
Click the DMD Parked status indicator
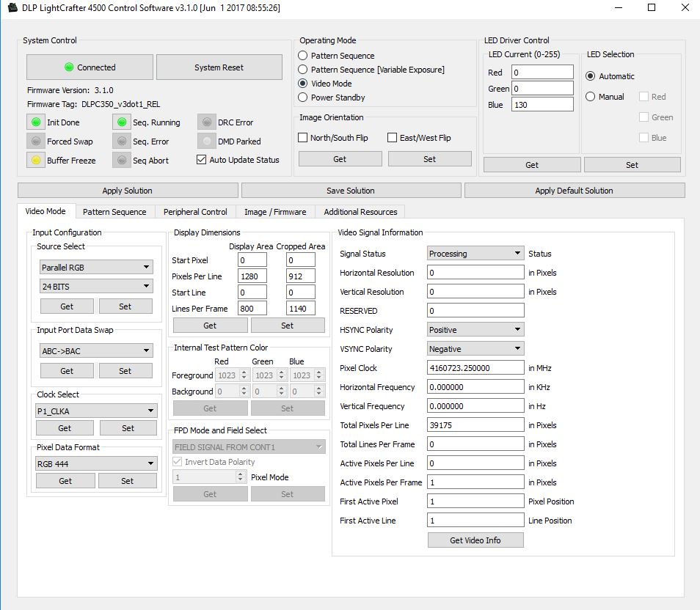tap(207, 141)
